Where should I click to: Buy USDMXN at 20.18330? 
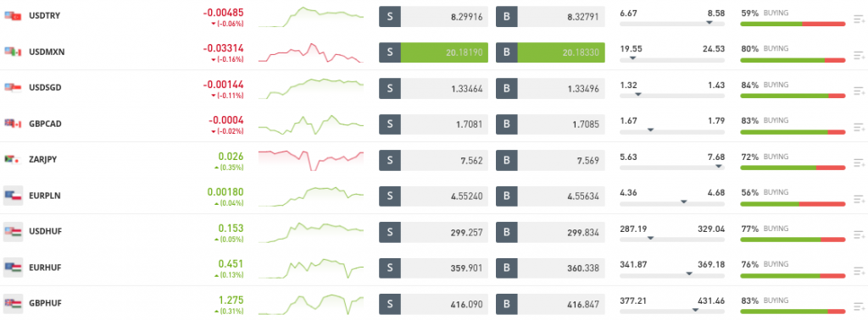550,52
